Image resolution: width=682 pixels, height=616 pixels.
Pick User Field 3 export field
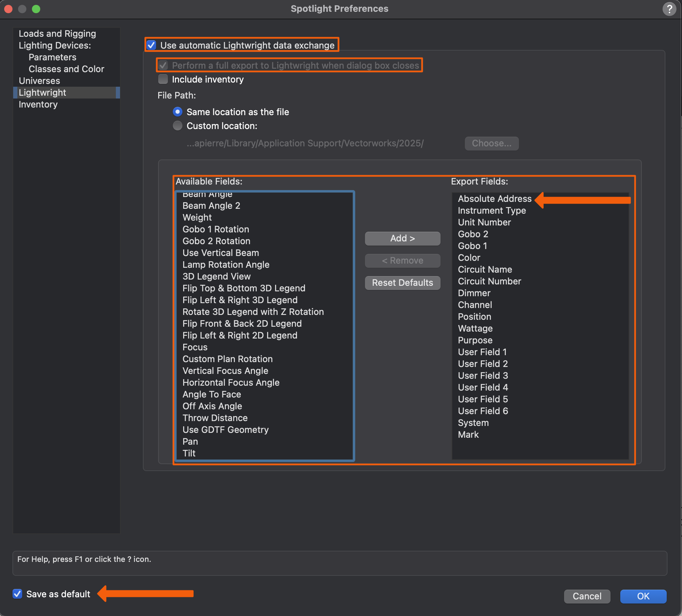483,376
